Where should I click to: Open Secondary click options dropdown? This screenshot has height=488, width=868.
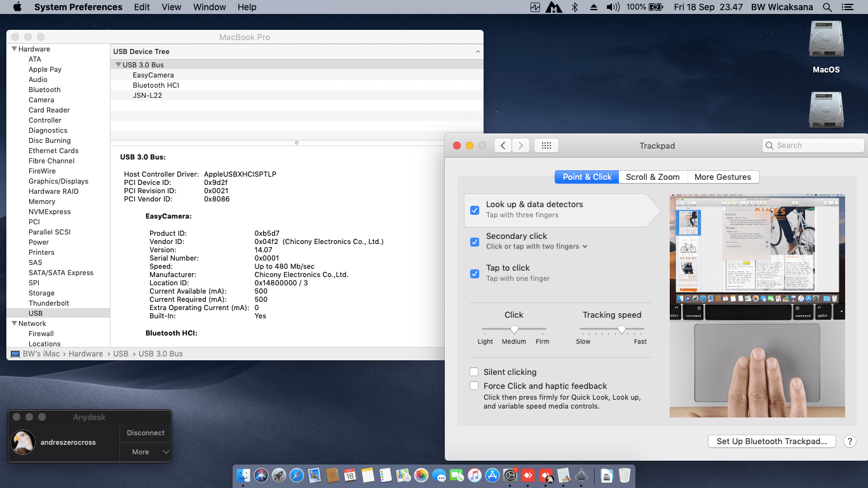(x=537, y=247)
